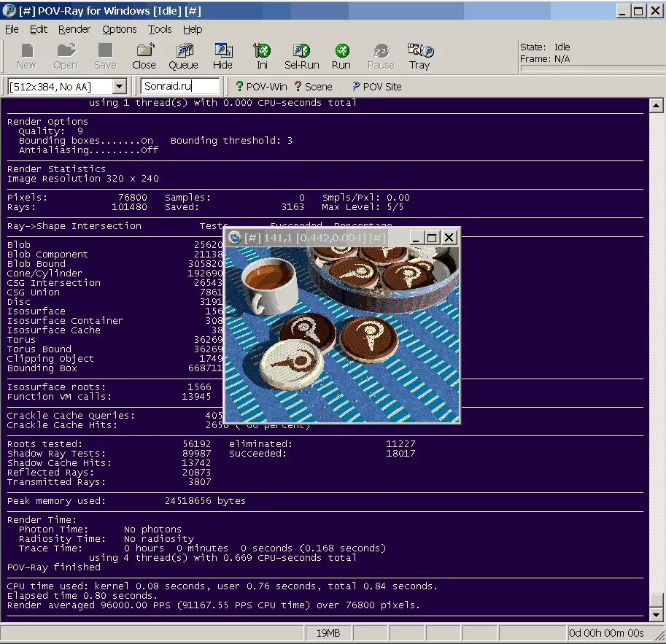The height and width of the screenshot is (644, 666).
Task: Open the POV-Win help link
Action: tap(261, 87)
